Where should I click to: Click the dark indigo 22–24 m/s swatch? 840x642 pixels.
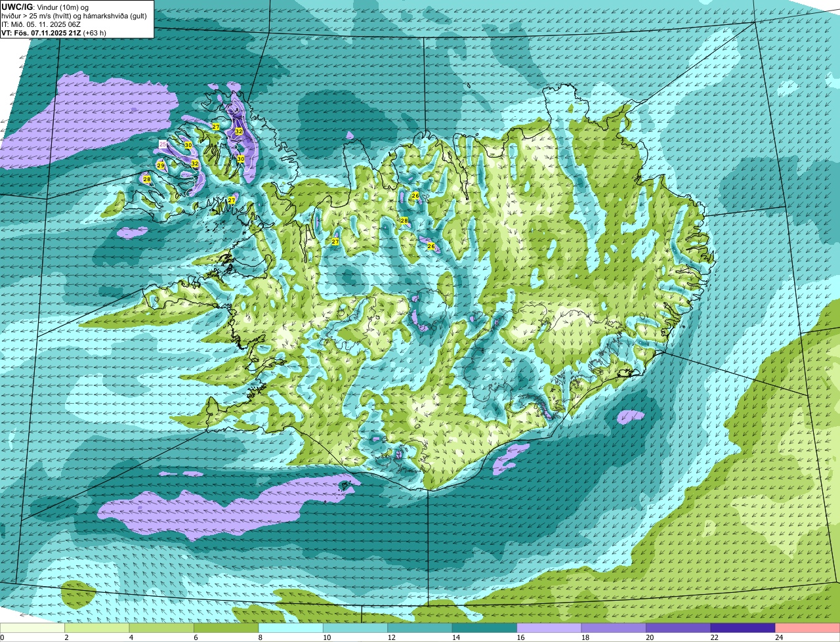point(744,628)
